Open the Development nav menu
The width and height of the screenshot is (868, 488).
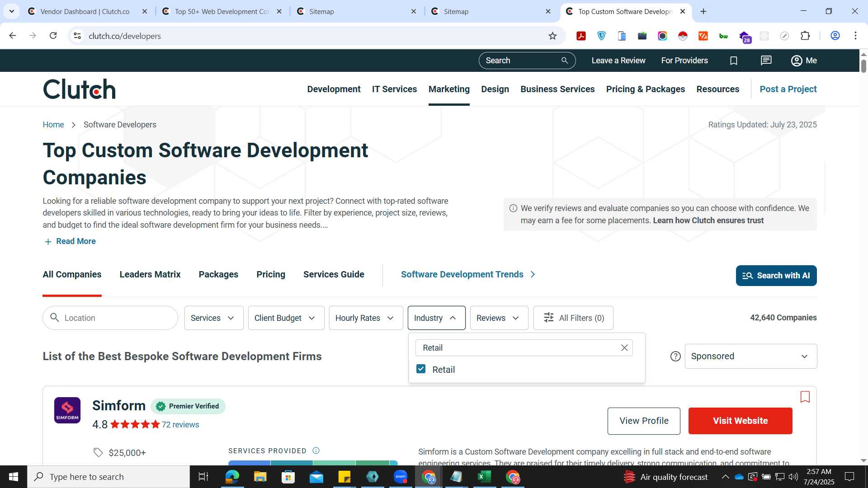(334, 89)
